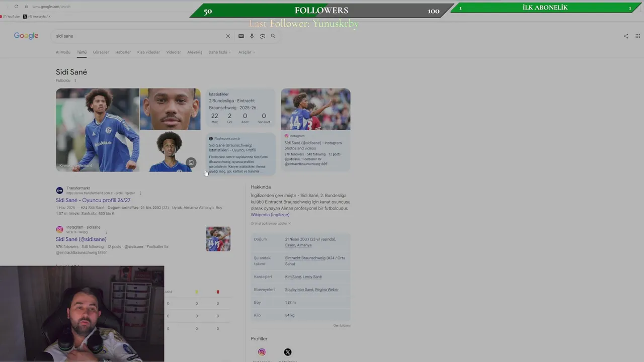Viewport: 644px width, 362px height.
Task: Open the Alışveriş tab
Action: click(x=195, y=52)
